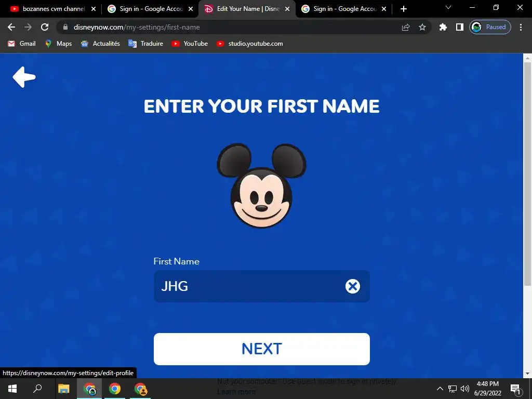Open the Paused profile button

tap(490, 27)
